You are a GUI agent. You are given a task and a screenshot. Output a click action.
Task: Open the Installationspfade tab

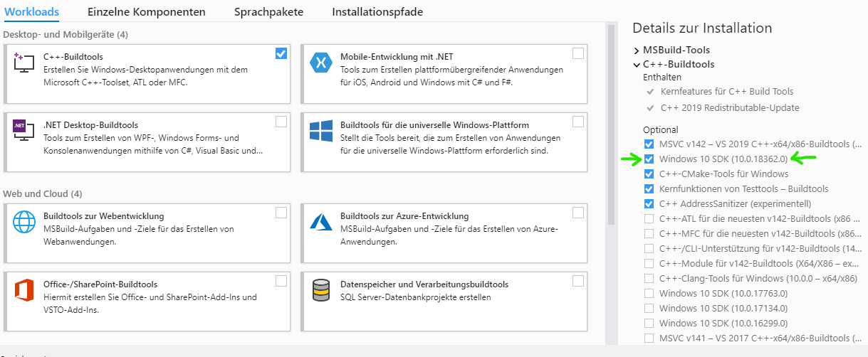(x=377, y=12)
